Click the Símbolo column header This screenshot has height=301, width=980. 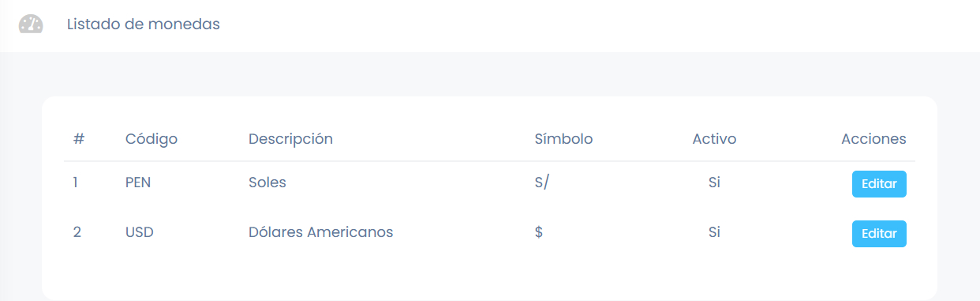563,139
